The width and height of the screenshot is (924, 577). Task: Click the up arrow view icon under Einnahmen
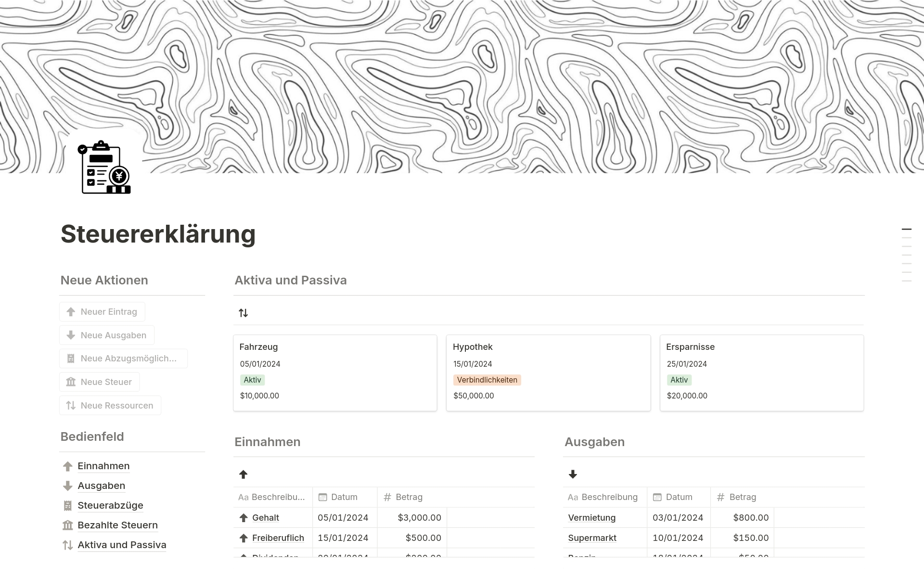(243, 474)
